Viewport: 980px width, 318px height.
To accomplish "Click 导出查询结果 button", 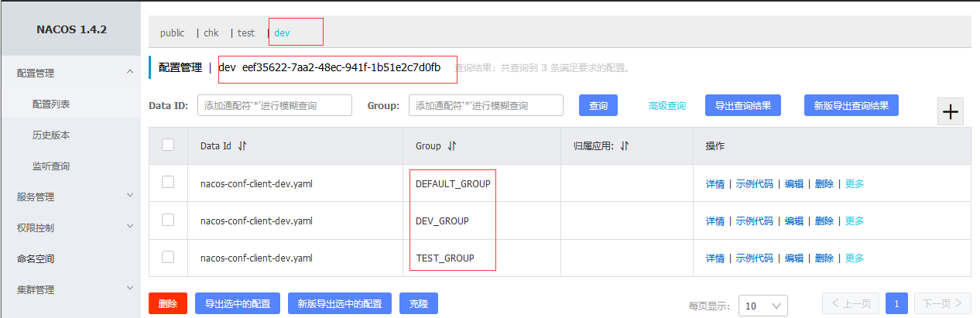I will click(742, 105).
